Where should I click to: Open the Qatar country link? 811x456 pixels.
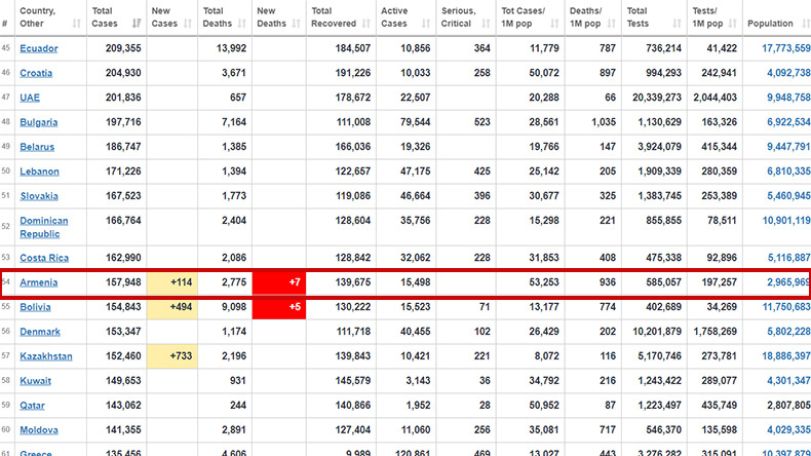32,406
